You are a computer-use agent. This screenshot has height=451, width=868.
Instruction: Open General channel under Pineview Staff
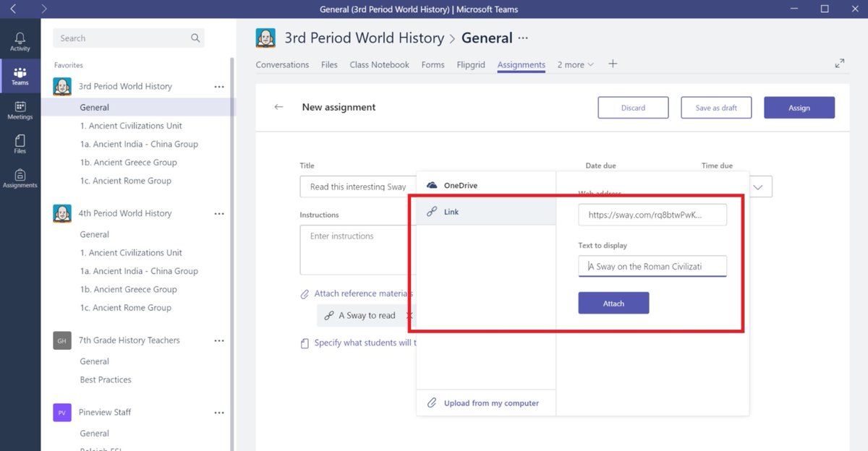point(94,434)
